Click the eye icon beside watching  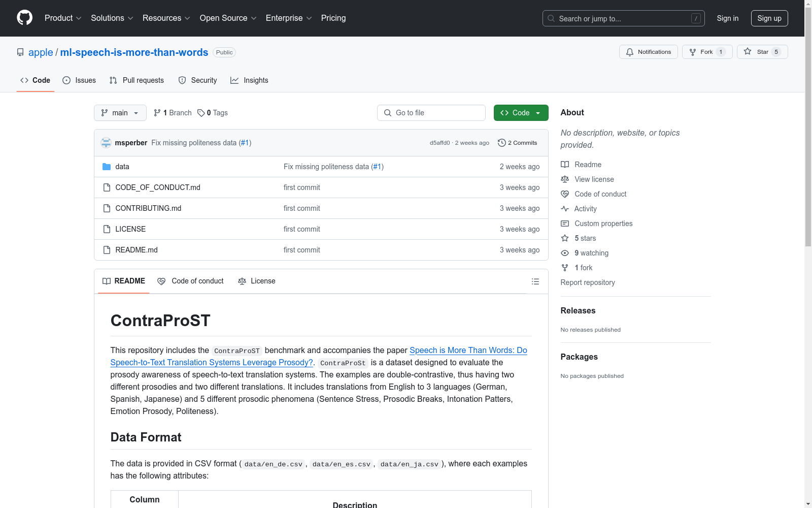point(565,253)
